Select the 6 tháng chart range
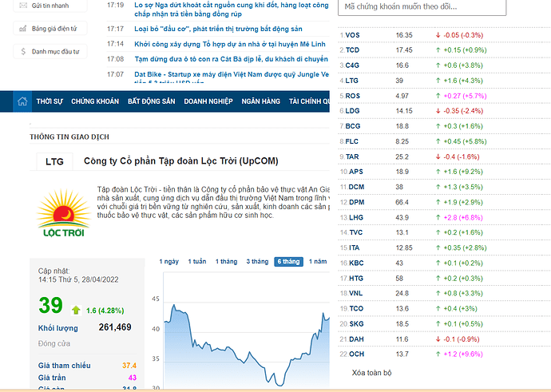 point(288,262)
